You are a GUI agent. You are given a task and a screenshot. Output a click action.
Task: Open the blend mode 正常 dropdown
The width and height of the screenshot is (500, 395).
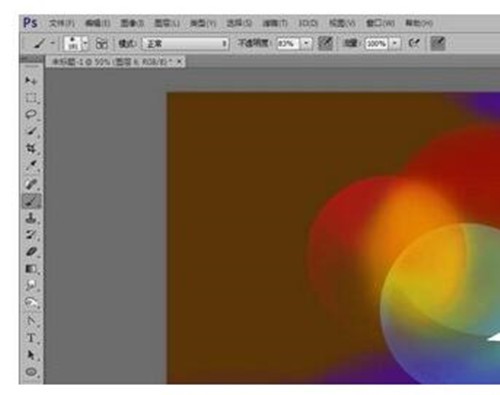click(186, 44)
